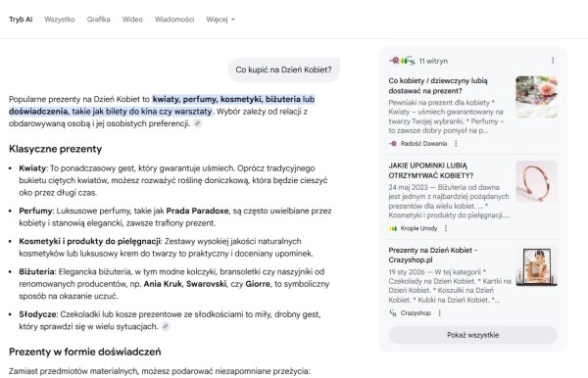Click the Pokaż wszystkie button
Image resolution: width=588 pixels, height=378 pixels.
click(x=473, y=335)
